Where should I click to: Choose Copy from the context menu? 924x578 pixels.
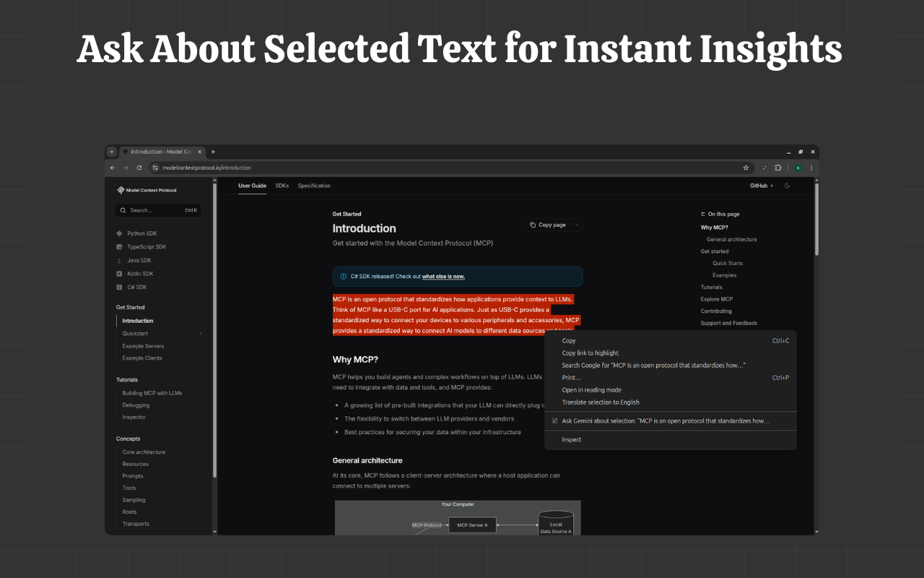point(671,341)
